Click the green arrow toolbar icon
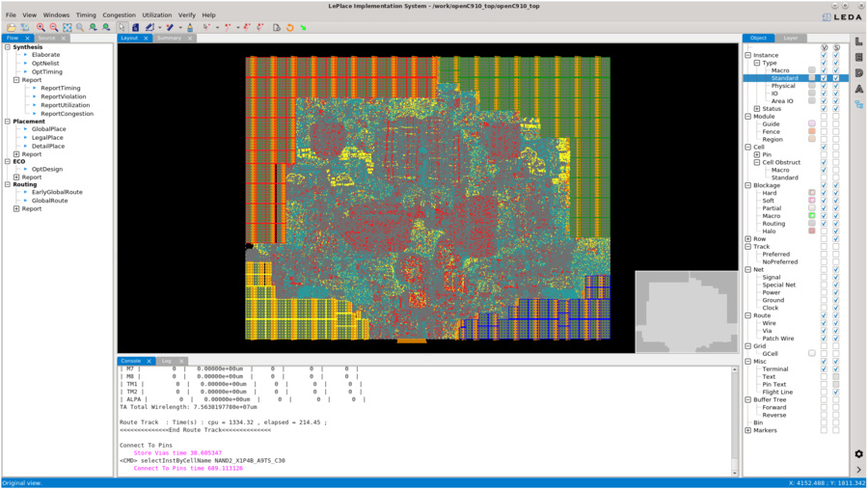 (x=303, y=27)
